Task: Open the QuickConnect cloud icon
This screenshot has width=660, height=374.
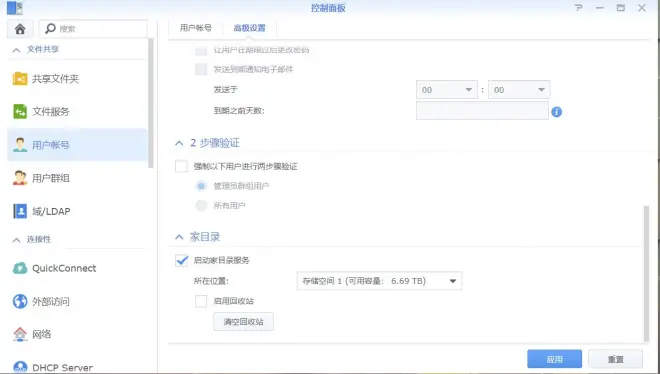Action: pyautogui.click(x=20, y=268)
